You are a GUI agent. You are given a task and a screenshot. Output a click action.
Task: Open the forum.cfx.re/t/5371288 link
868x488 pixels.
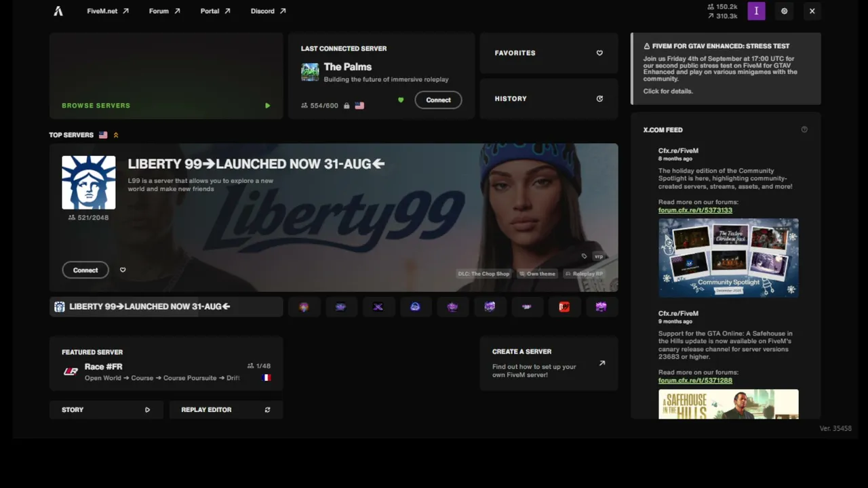point(695,380)
